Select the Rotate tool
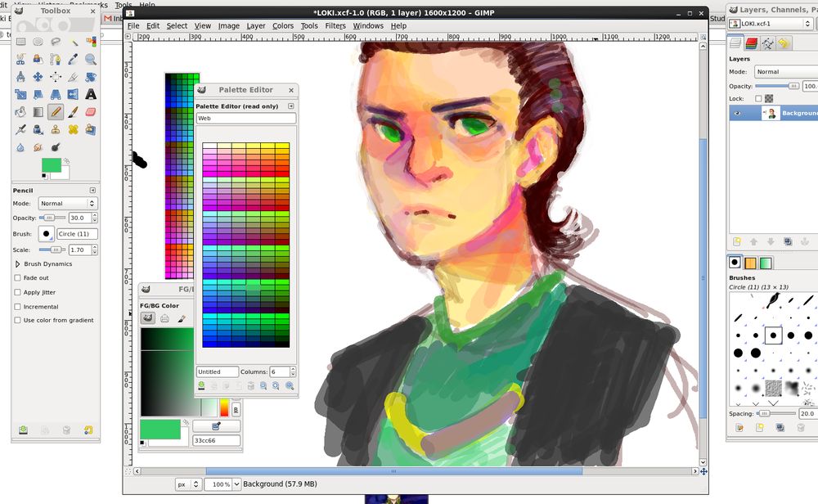Screen dimensions: 818x504 (x=91, y=77)
